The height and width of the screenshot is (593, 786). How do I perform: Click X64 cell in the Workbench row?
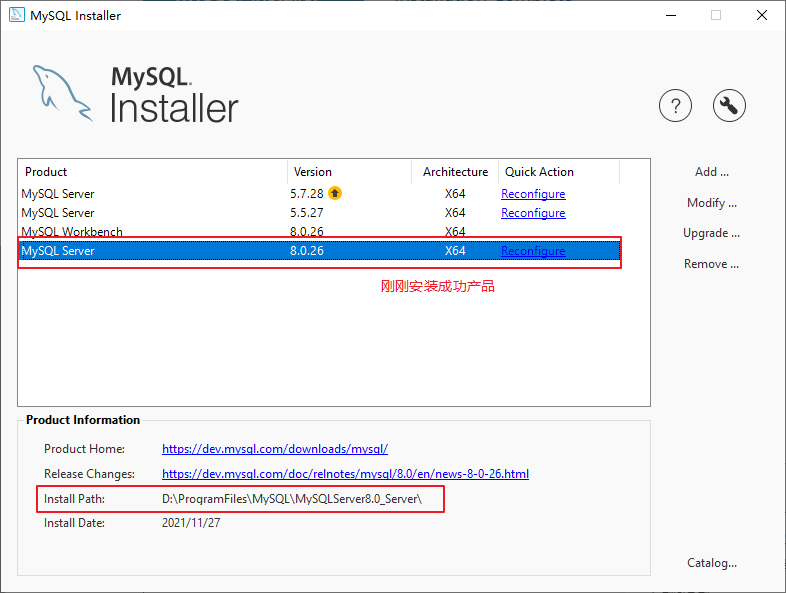coord(455,232)
